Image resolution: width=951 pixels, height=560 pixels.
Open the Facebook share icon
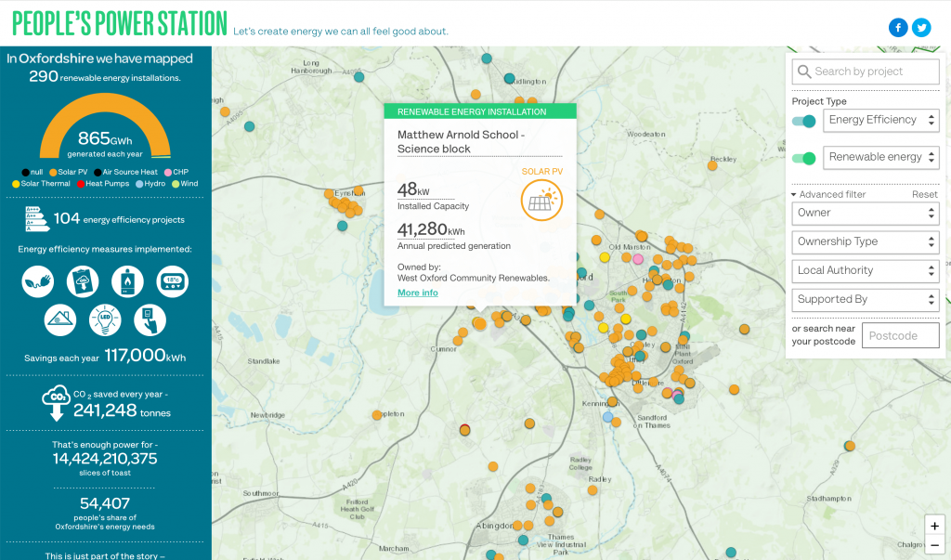[x=898, y=28]
